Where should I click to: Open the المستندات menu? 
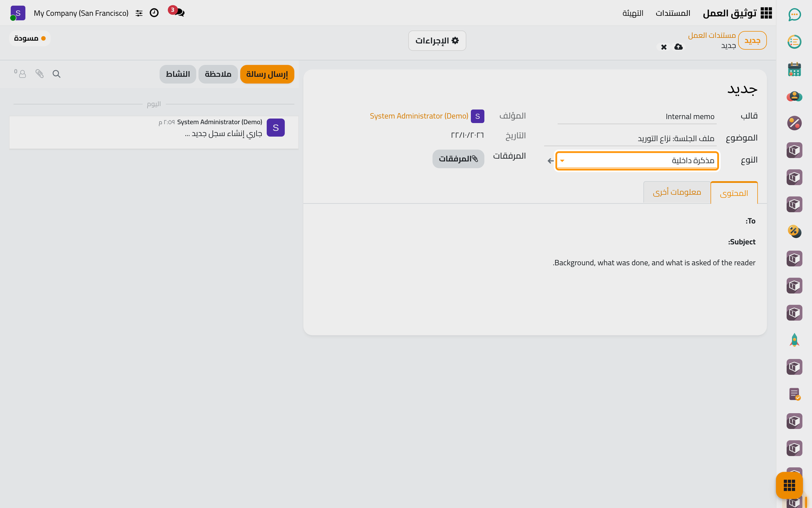673,13
